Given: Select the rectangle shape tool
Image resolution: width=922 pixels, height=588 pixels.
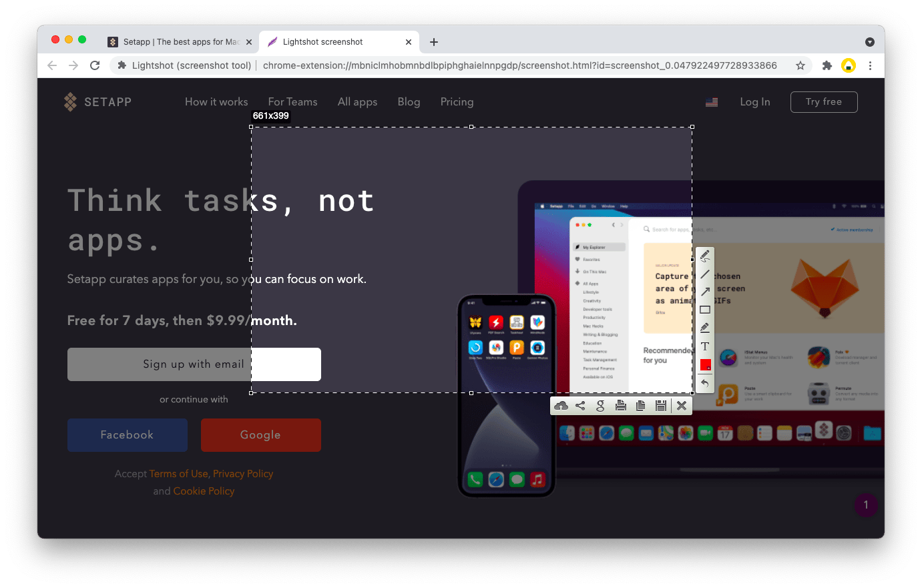Looking at the screenshot, I should tap(705, 310).
